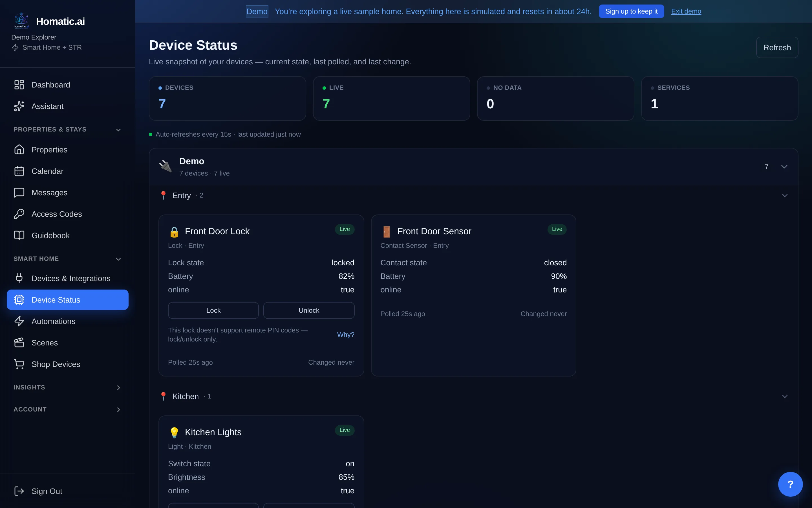Expand the Account sidebar section
The width and height of the screenshot is (812, 508).
pos(118,410)
